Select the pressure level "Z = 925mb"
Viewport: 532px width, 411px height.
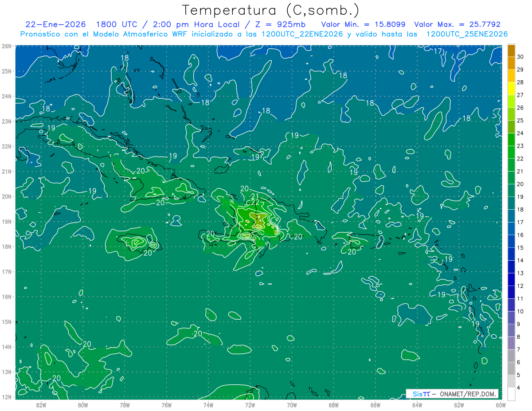[x=280, y=24]
